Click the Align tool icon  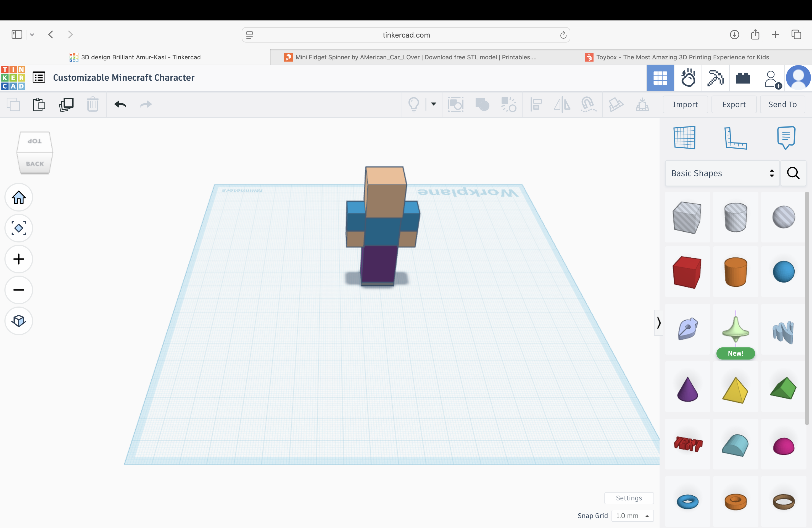click(x=536, y=104)
